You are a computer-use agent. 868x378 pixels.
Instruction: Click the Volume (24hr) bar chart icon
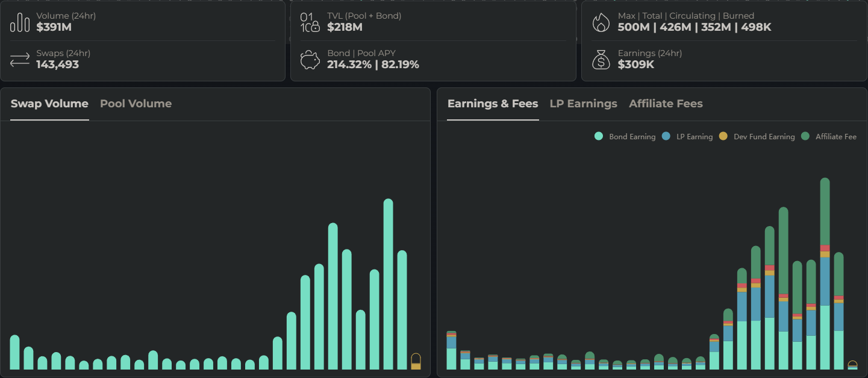(19, 22)
